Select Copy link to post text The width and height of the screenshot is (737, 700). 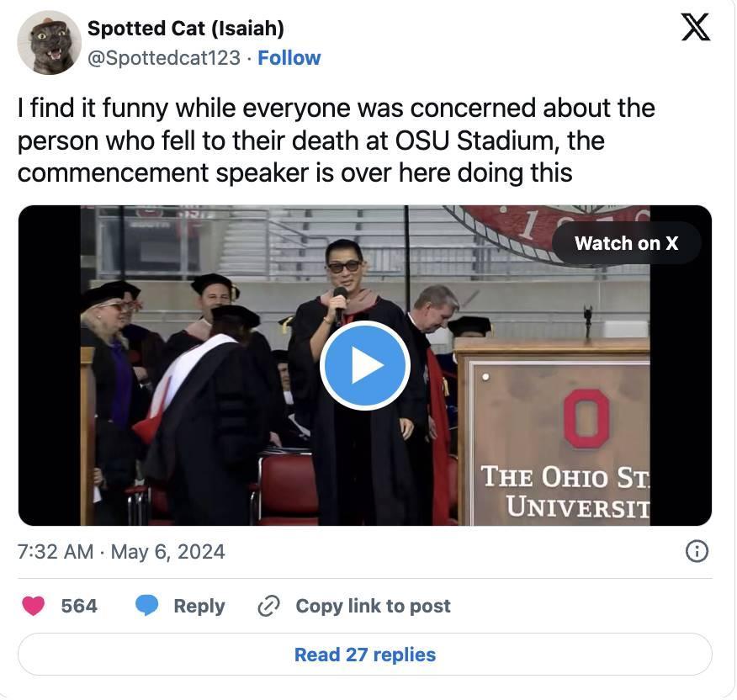point(373,606)
